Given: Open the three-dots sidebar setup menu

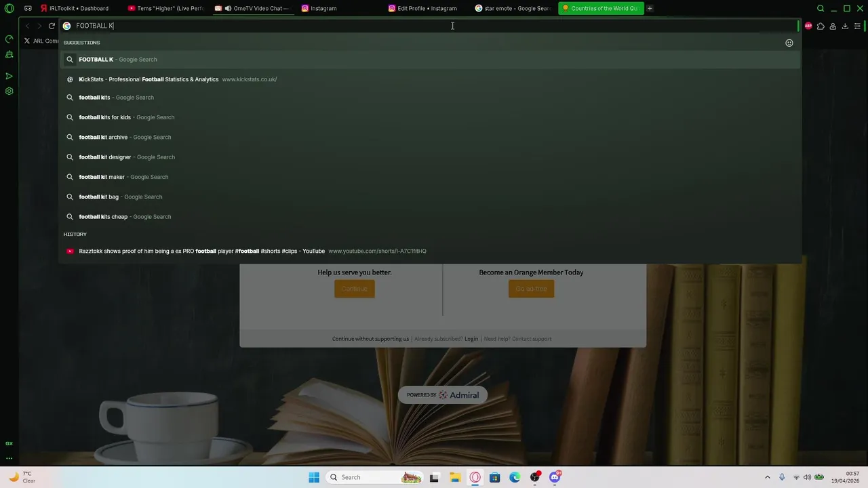Looking at the screenshot, I should pos(9,458).
